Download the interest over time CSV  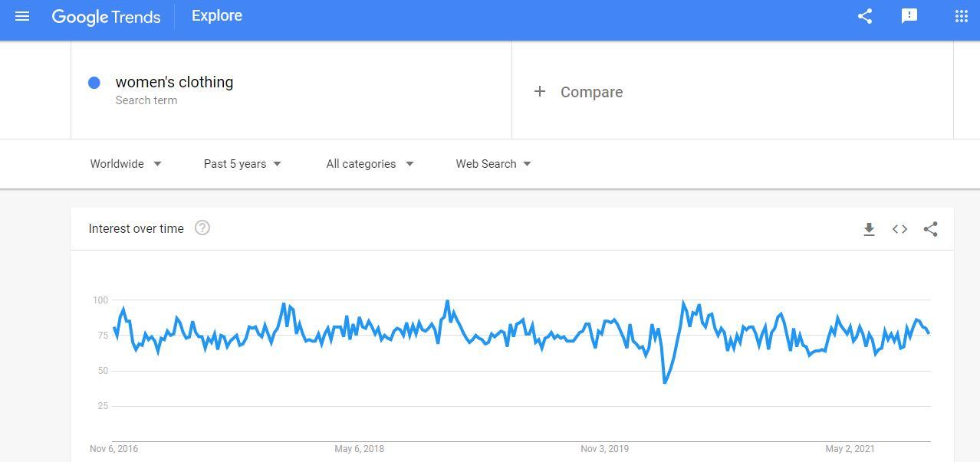coord(869,229)
